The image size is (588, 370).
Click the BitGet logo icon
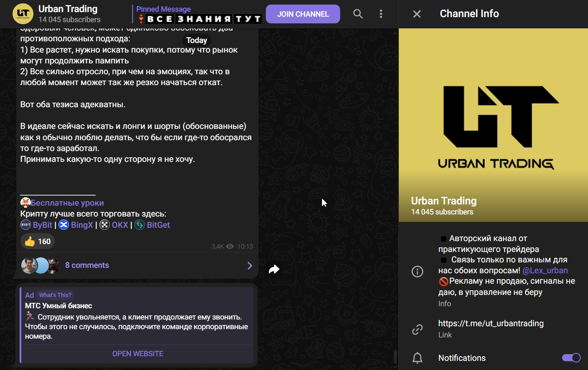[140, 225]
